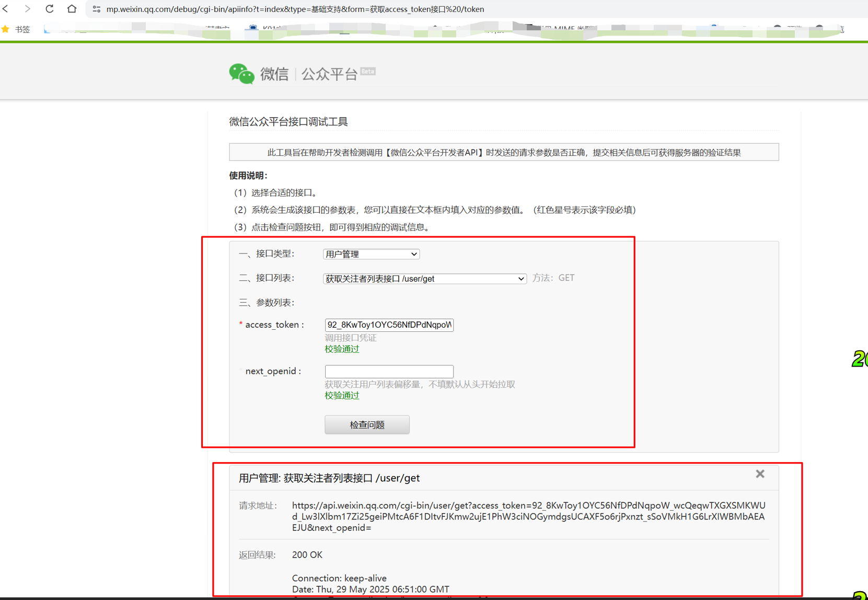The image size is (868, 600).
Task: Click 校验通过 under access_token
Action: coord(342,349)
